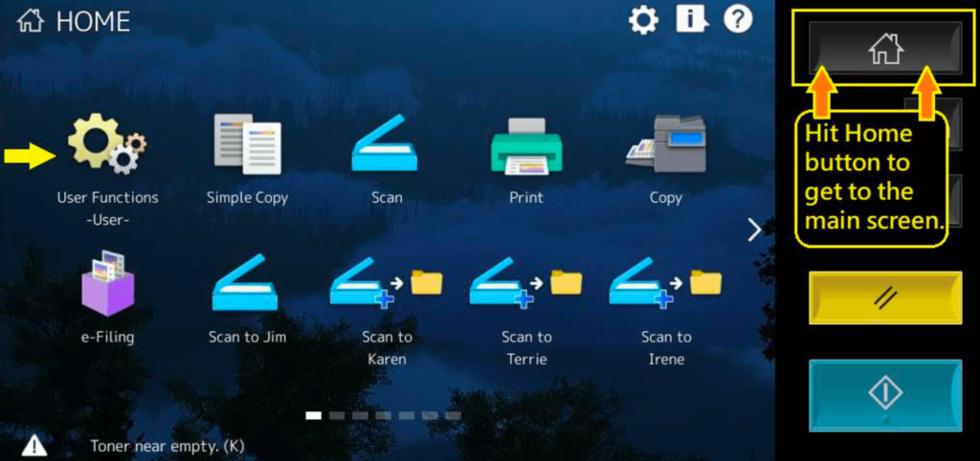Tap the small home icon beside HOME
The height and width of the screenshot is (461, 980).
[32, 21]
